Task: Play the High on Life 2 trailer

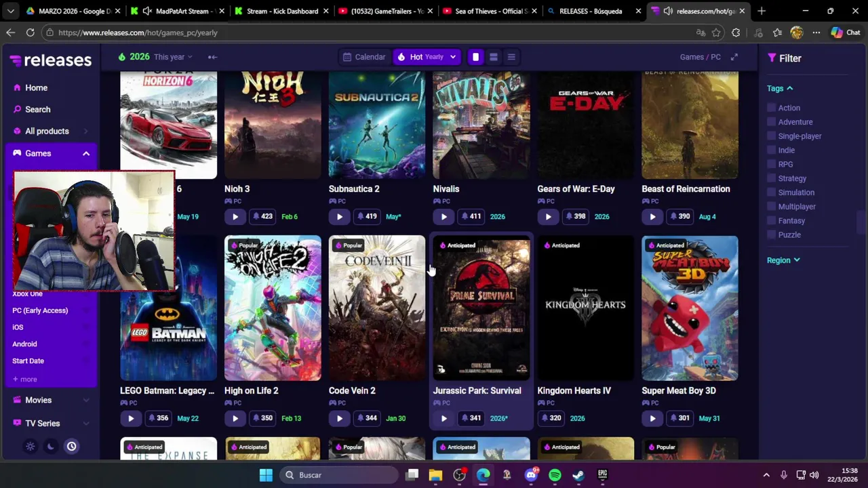Action: [x=235, y=418]
